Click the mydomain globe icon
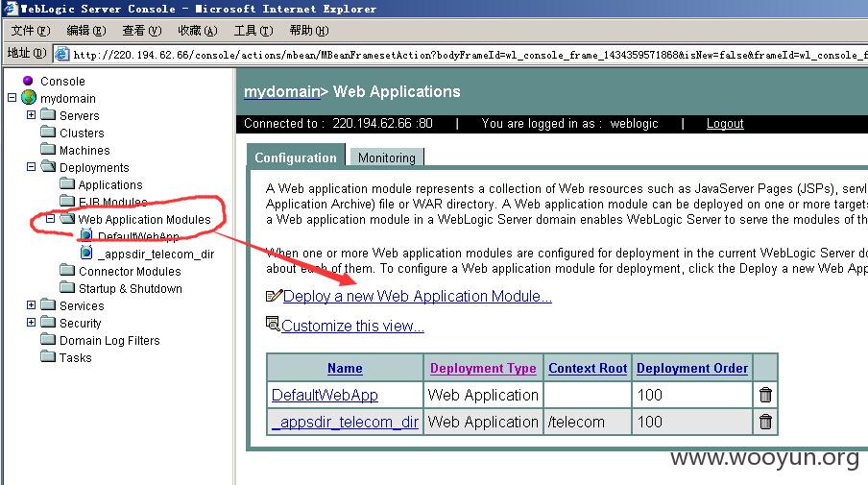This screenshot has height=485, width=868. pyautogui.click(x=29, y=97)
